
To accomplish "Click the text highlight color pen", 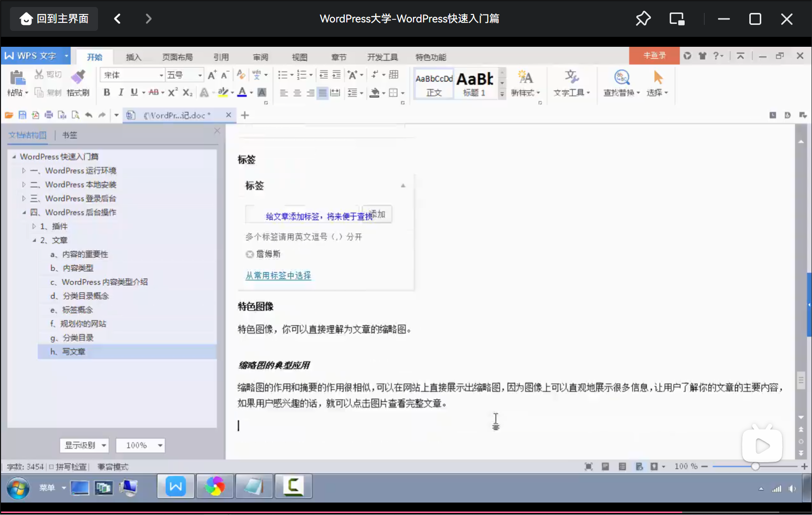I will click(223, 93).
